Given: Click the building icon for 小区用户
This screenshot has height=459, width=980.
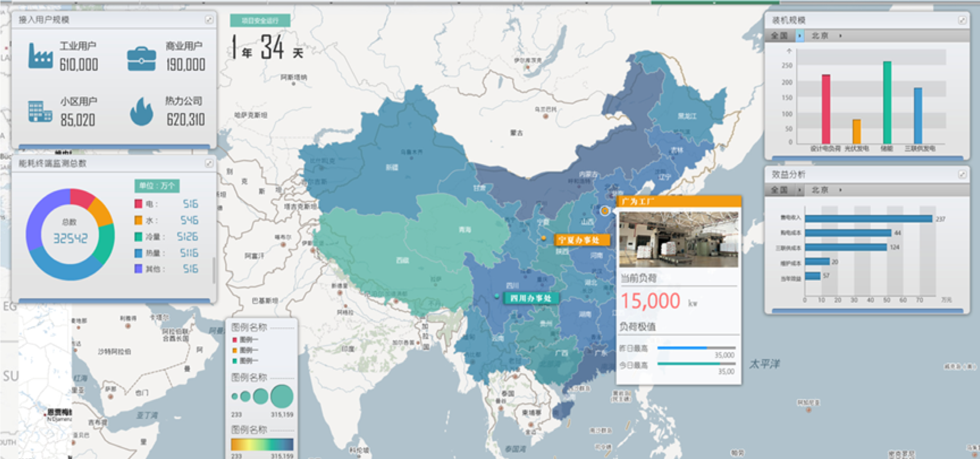Looking at the screenshot, I should pyautogui.click(x=40, y=111).
